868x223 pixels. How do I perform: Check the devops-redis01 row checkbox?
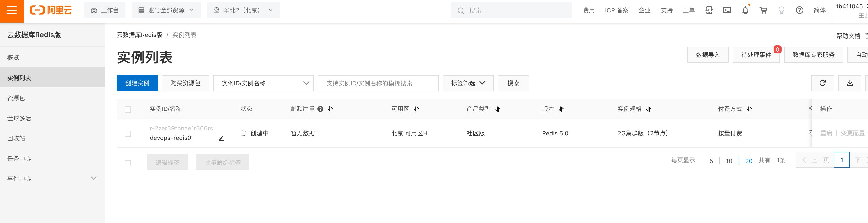click(x=128, y=134)
